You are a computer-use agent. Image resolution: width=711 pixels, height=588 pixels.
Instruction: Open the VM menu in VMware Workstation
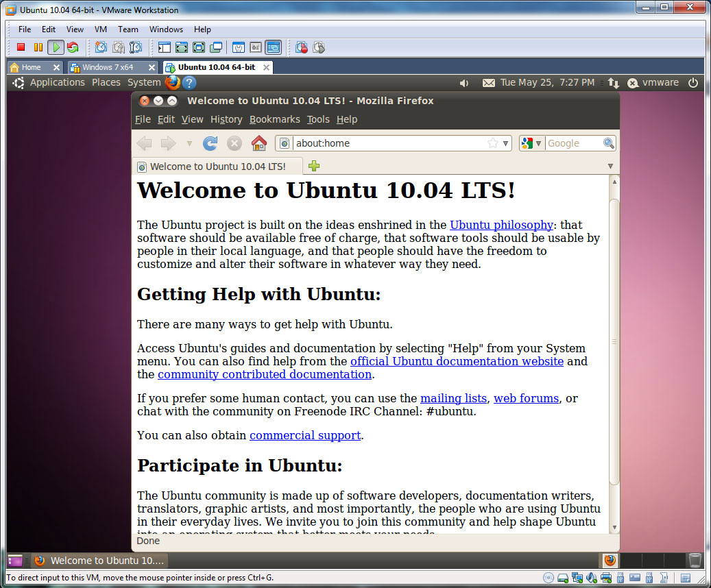(100, 29)
